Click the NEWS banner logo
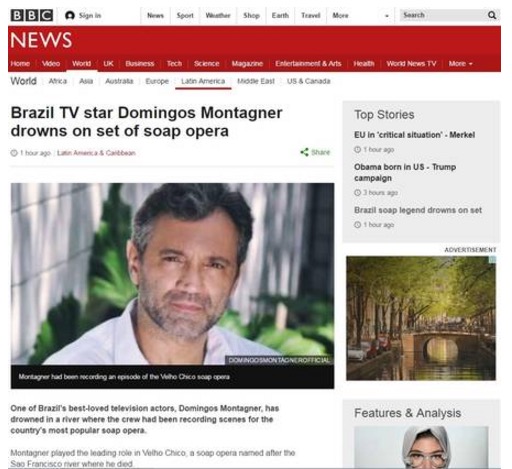Viewport: 512px width, 469px height. pyautogui.click(x=41, y=40)
